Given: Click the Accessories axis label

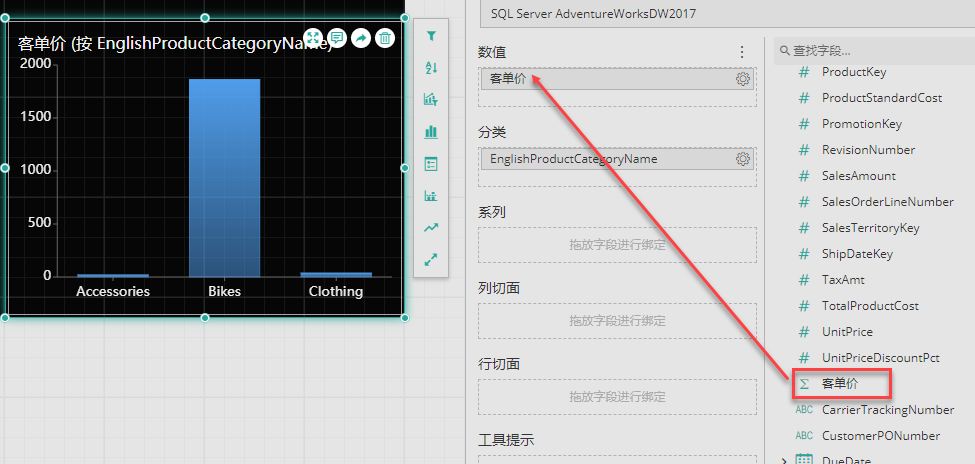Looking at the screenshot, I should tap(113, 291).
